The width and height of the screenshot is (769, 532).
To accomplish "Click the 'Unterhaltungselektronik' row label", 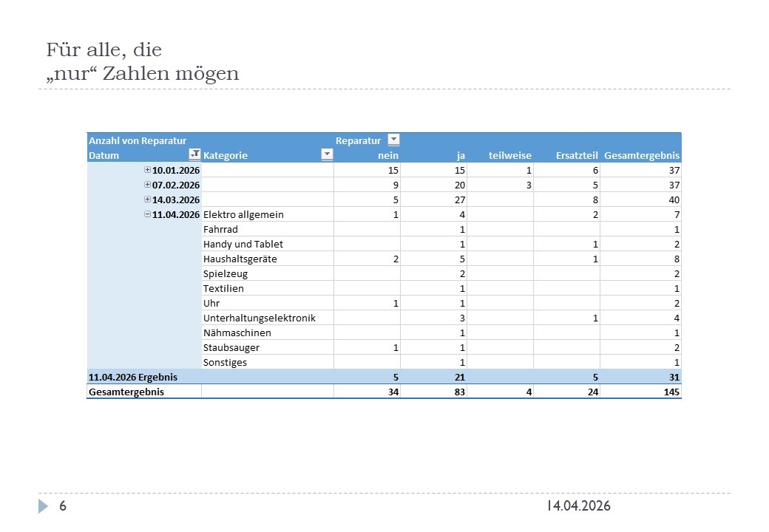I will click(x=259, y=318).
